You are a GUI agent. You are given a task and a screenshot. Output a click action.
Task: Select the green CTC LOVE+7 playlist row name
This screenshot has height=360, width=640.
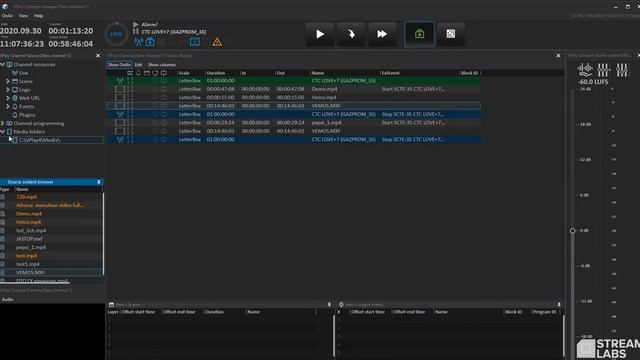point(344,81)
